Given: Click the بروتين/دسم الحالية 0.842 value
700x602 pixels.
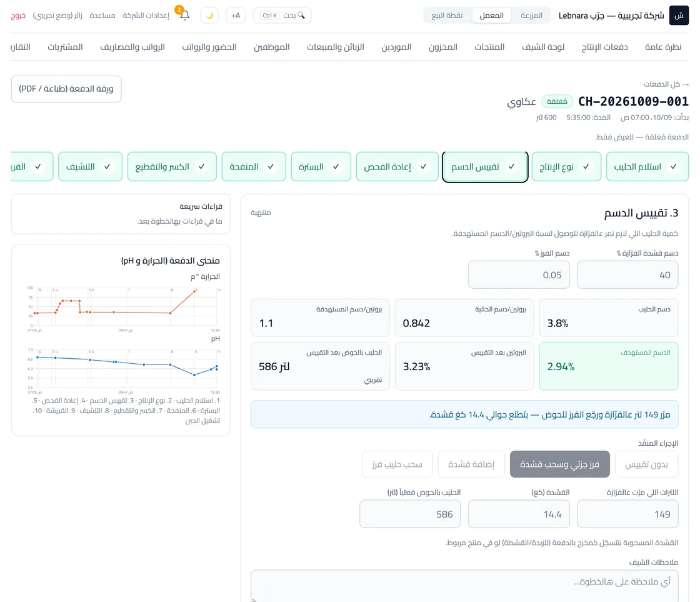Looking at the screenshot, I should [x=416, y=323].
